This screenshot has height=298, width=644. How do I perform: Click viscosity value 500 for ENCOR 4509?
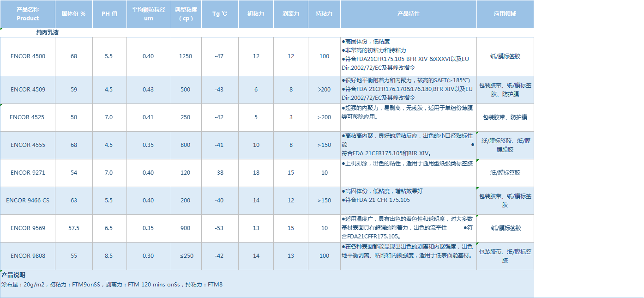[186, 90]
